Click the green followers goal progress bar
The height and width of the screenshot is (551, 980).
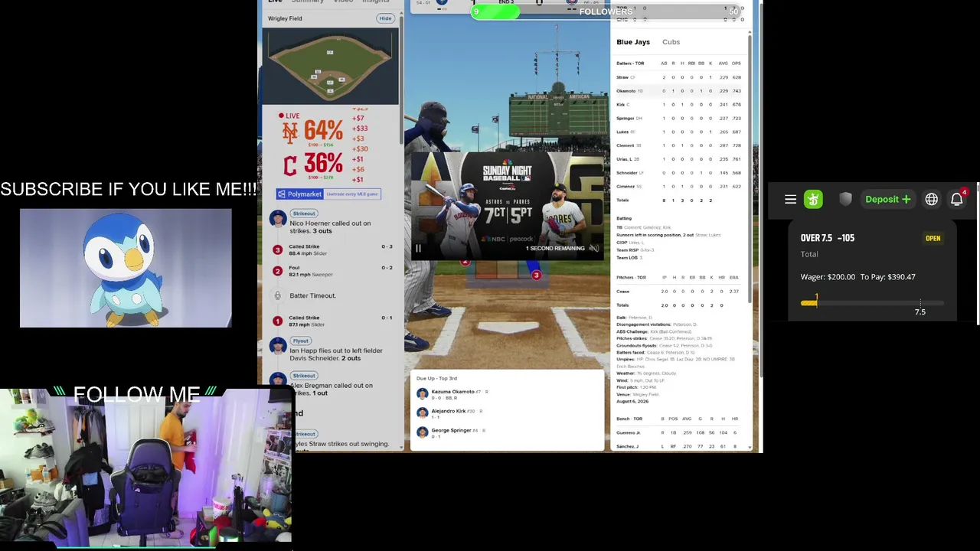pos(495,11)
